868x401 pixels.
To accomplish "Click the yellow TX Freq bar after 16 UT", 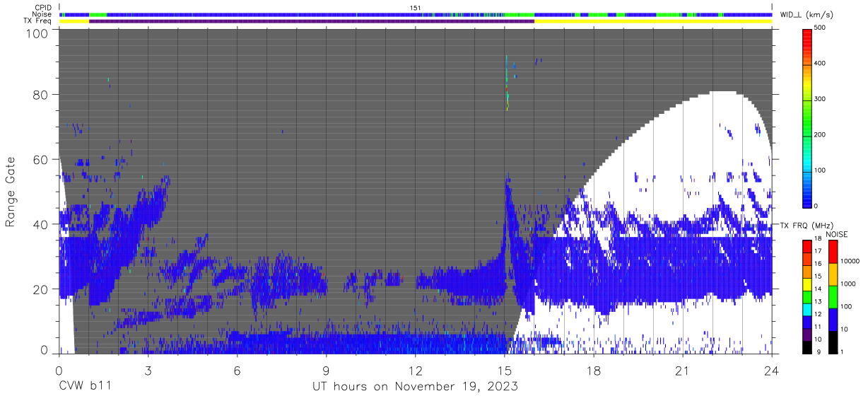I will click(653, 21).
